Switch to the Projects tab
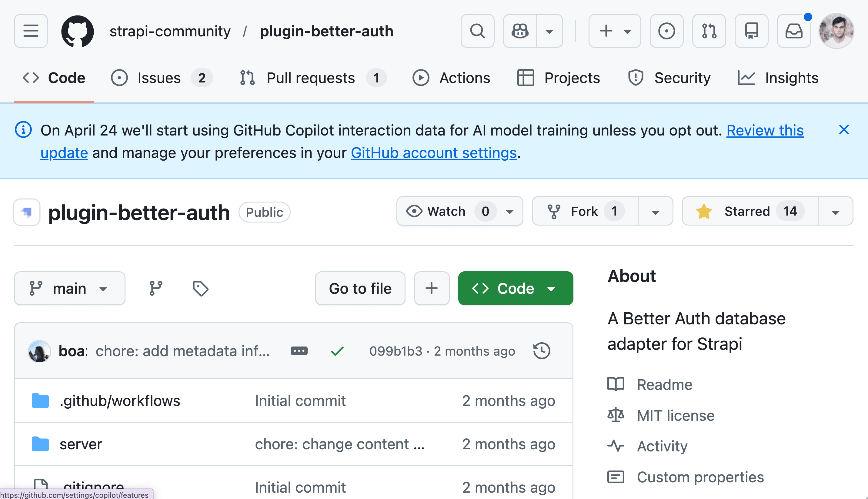Image resolution: width=868 pixels, height=499 pixels. coord(558,78)
